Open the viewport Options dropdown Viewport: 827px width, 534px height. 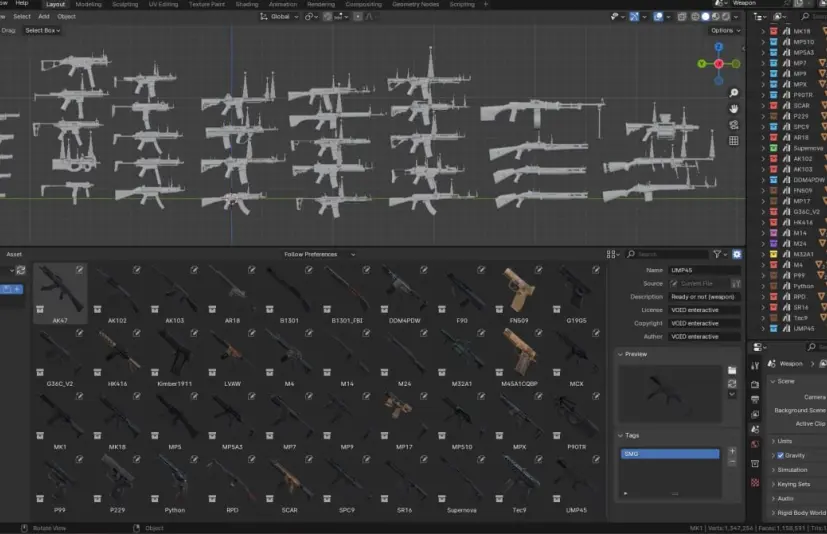click(x=726, y=31)
